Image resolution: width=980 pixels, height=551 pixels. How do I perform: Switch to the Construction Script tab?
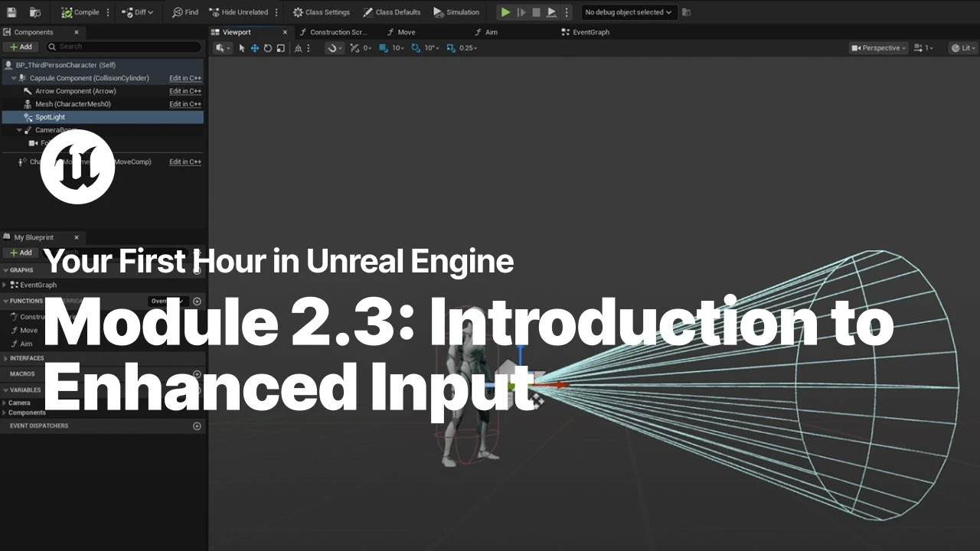tap(333, 32)
